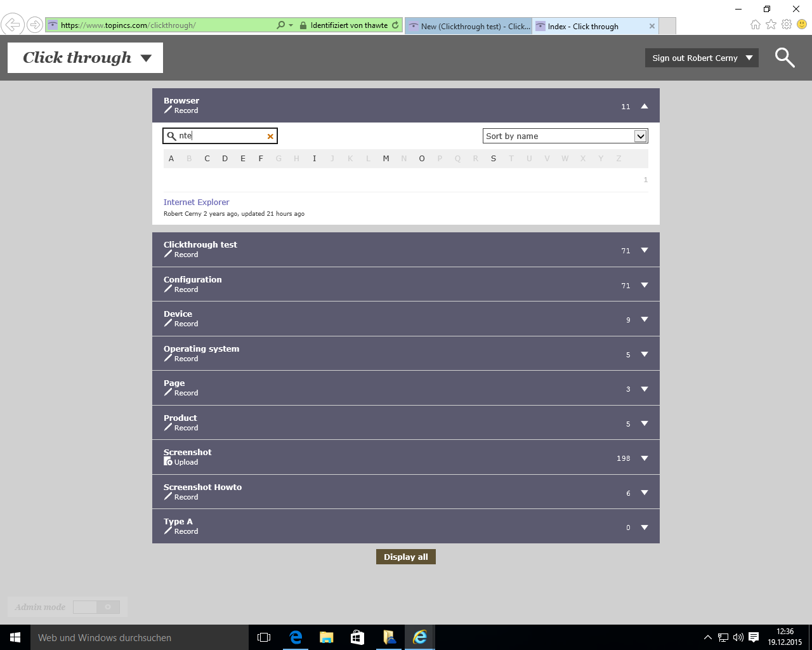The image size is (812, 650).
Task: Switch to New (Clickthrough test) tab
Action: pos(468,26)
